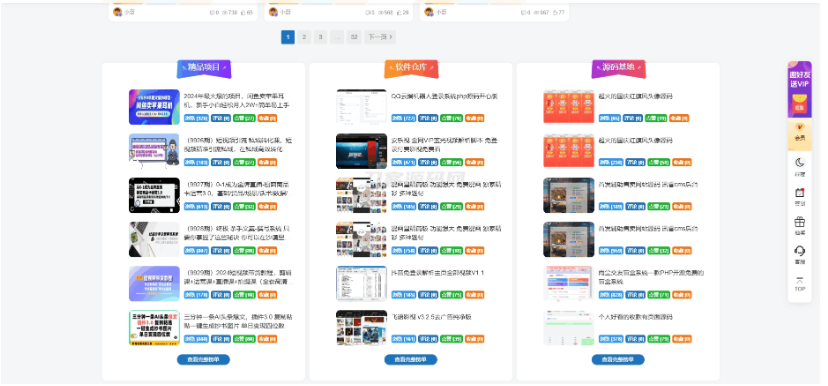Screen dimensions: 828x386
Task: Jump back up with the TOP arrow
Action: point(799,284)
